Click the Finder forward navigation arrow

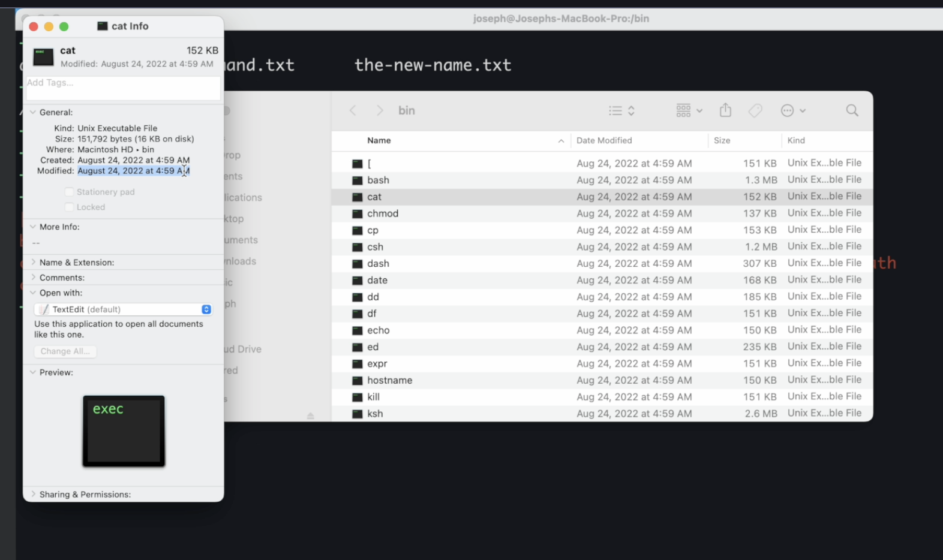(379, 110)
